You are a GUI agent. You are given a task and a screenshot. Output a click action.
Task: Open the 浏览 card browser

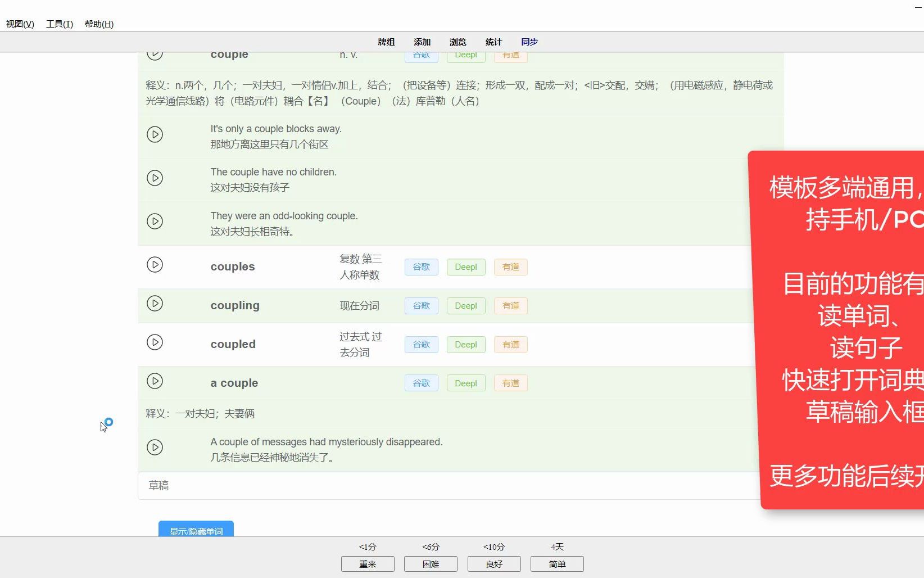(x=458, y=42)
